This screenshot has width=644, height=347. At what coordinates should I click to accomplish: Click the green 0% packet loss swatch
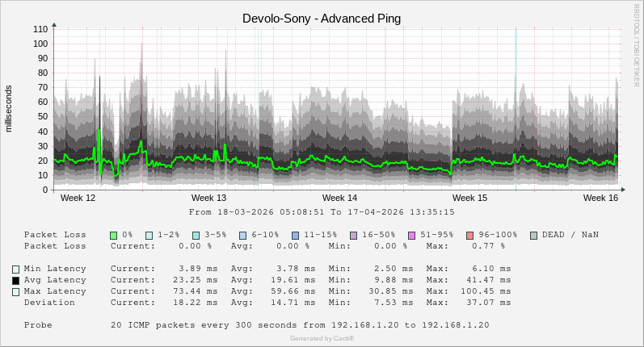(114, 235)
